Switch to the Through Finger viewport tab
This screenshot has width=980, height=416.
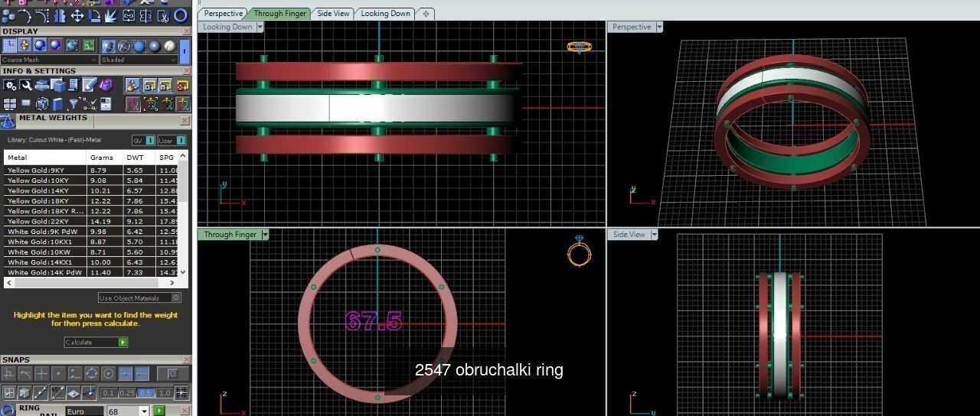pyautogui.click(x=279, y=13)
